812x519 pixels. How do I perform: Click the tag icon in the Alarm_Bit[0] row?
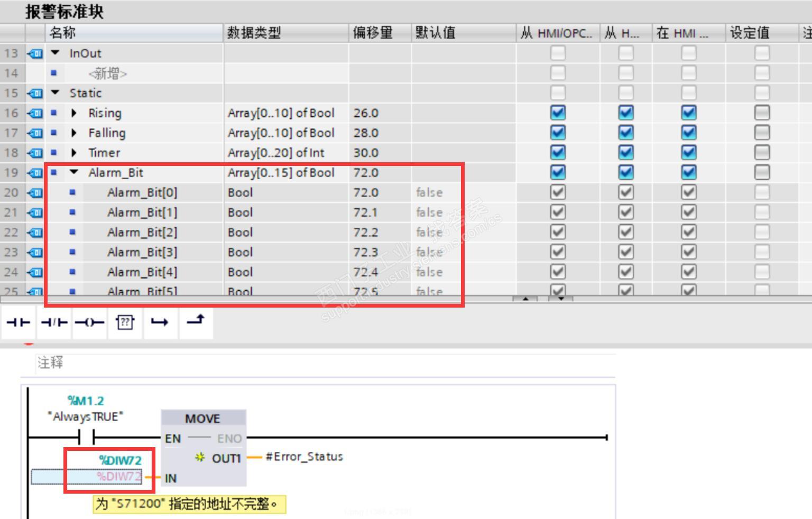point(35,192)
